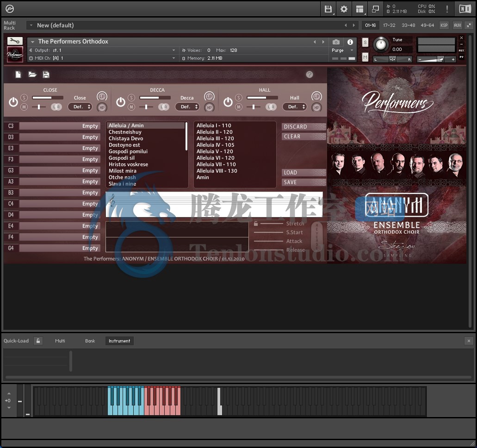
Task: Open the help question mark icon
Action: (x=310, y=75)
